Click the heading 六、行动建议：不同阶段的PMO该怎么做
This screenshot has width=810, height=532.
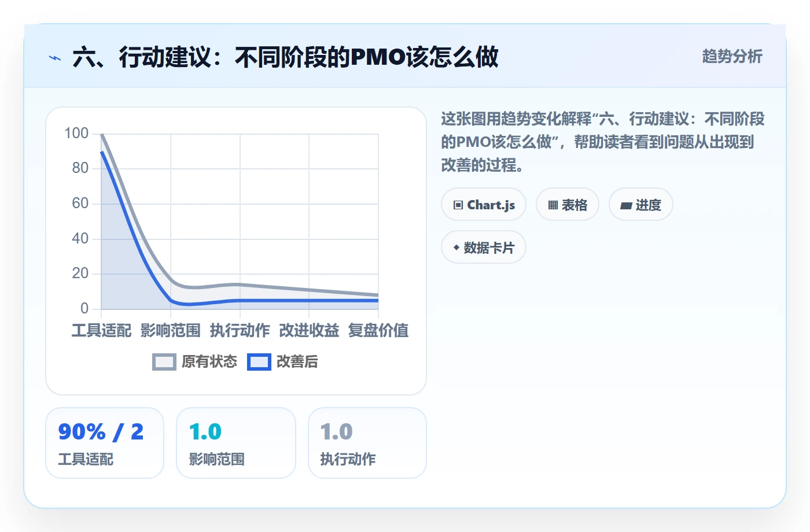[285, 57]
